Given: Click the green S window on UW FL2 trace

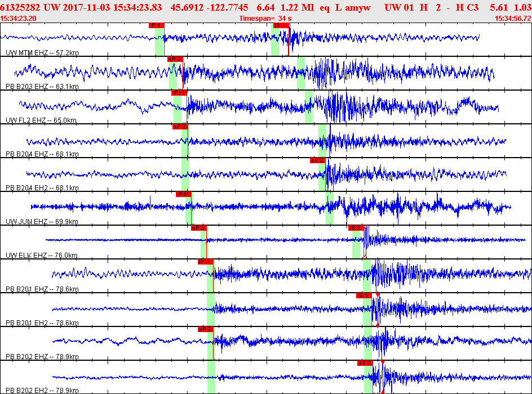Looking at the screenshot, I should pyautogui.click(x=309, y=107).
